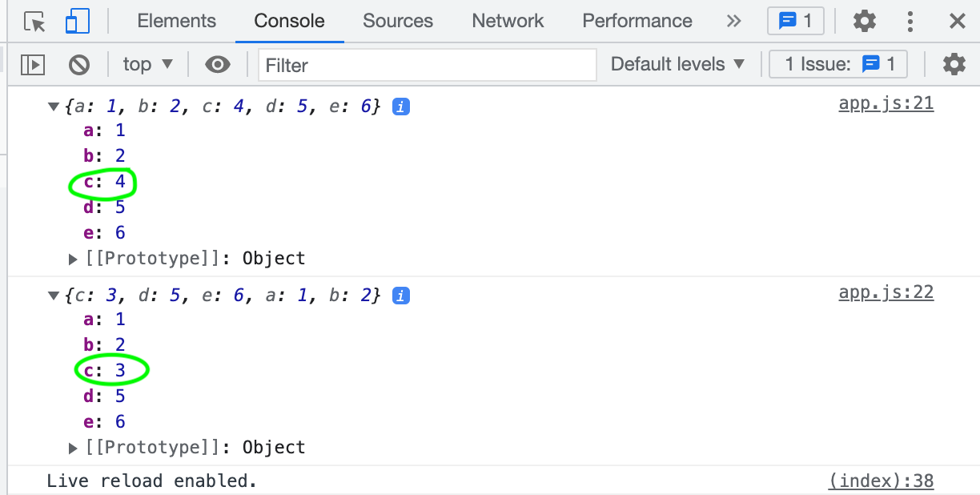Click the 1 Issue button
Viewport: 980px width, 495px height.
tap(837, 63)
